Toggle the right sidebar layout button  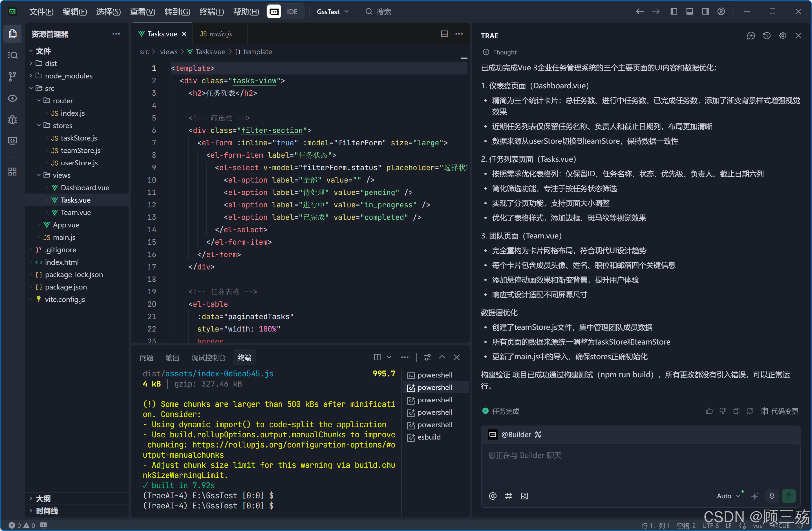[x=705, y=12]
